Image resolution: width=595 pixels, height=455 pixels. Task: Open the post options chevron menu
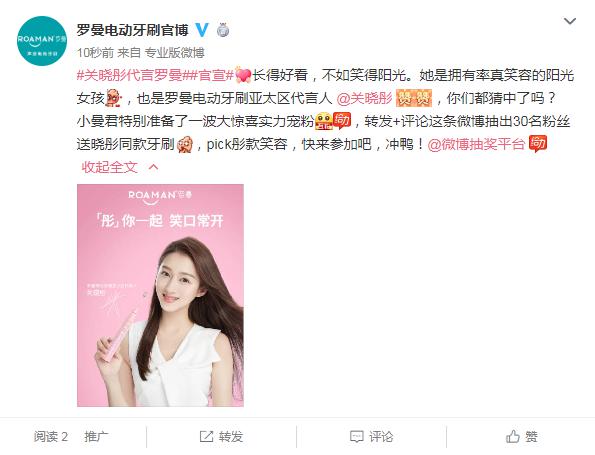[570, 21]
